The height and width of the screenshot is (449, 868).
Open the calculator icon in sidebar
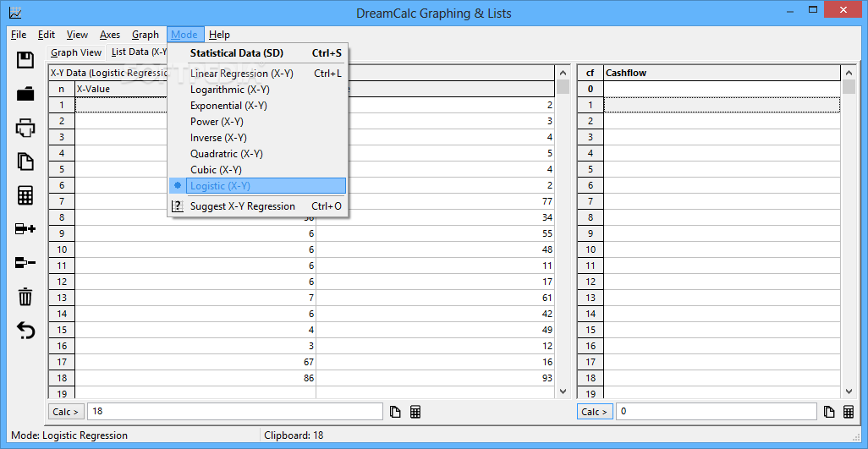click(x=25, y=195)
